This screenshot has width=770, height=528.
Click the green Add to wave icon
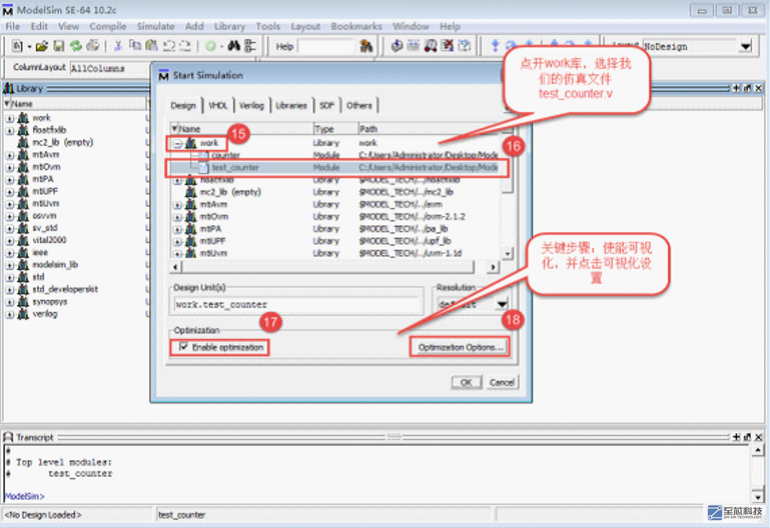coord(211,46)
